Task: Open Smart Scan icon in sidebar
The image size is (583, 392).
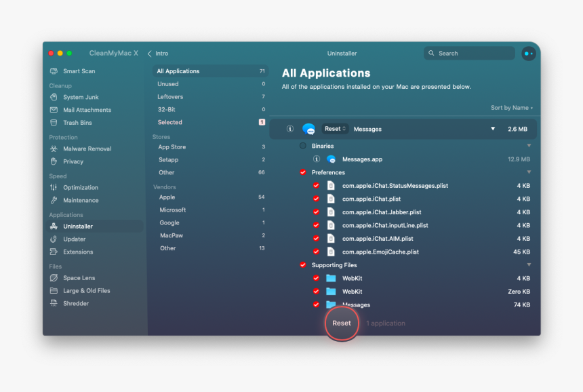Action: (54, 71)
